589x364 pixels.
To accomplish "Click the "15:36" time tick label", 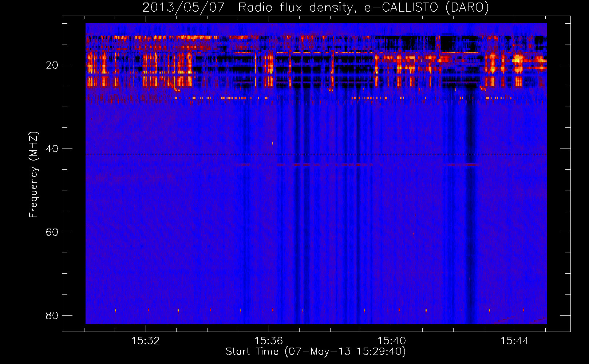I will [269, 341].
